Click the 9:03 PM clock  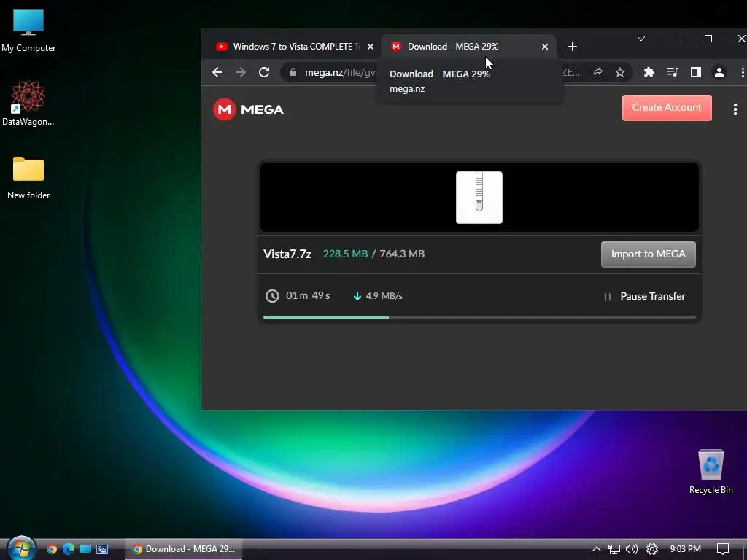(x=685, y=549)
